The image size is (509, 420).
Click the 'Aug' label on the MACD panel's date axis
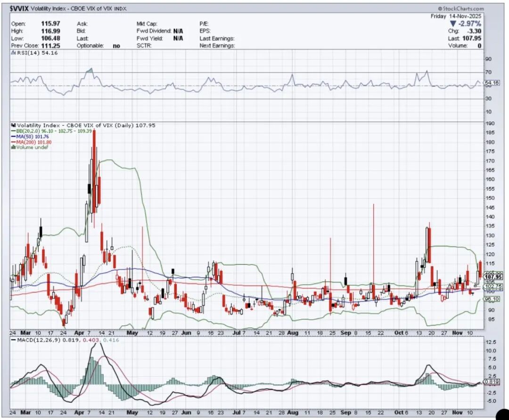[x=293, y=412]
